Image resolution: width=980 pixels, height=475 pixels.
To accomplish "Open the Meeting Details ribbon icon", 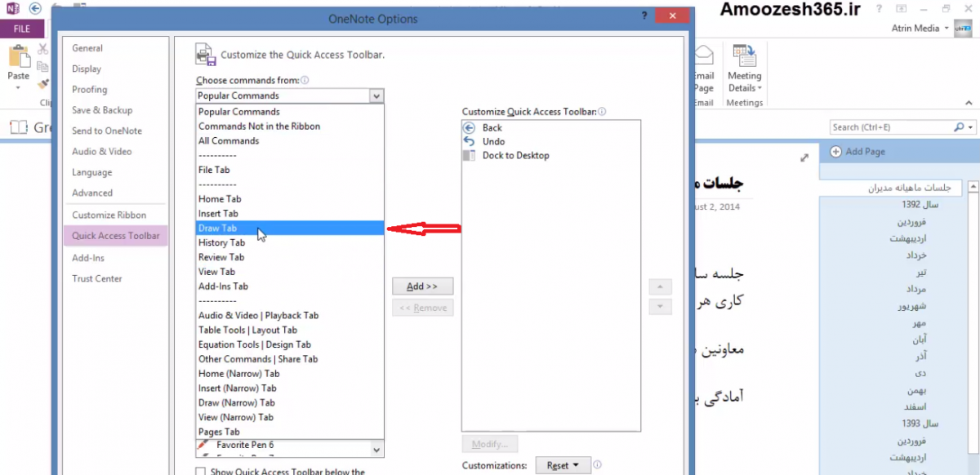I will (744, 55).
